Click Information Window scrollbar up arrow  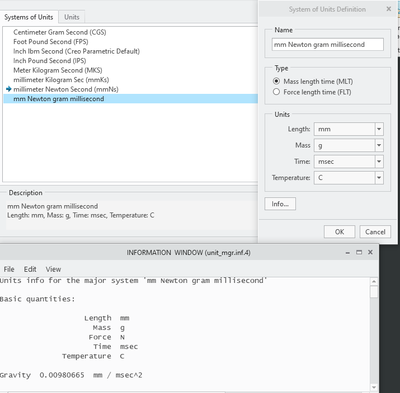pyautogui.click(x=374, y=281)
